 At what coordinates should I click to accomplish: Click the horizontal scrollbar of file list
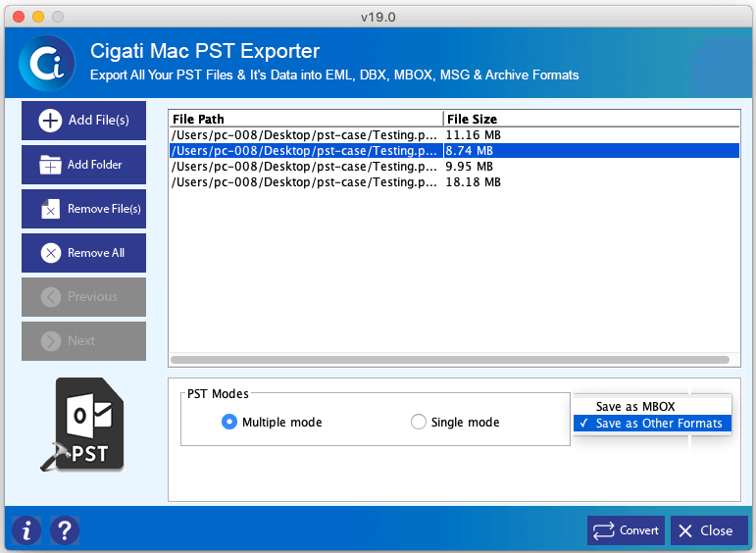(450, 360)
